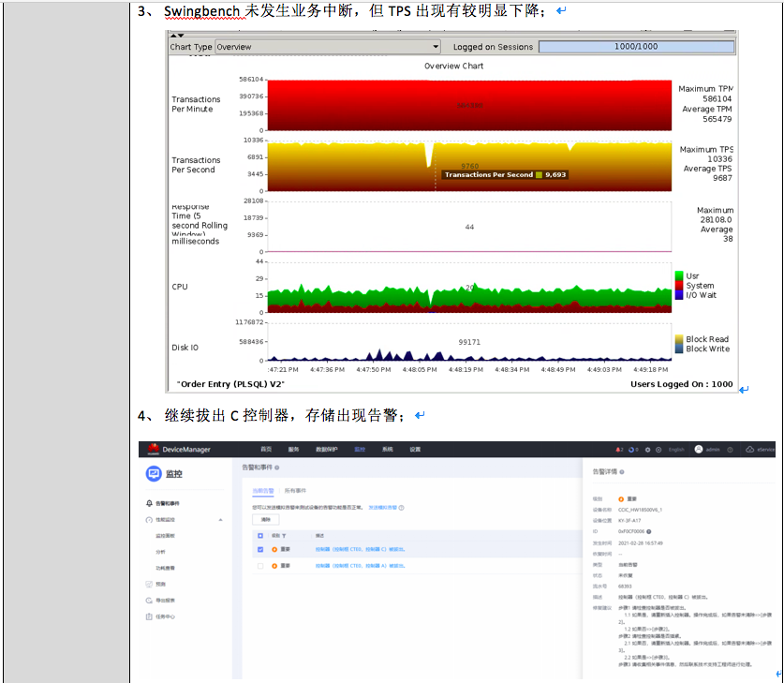The image size is (784, 683).
Task: Click the Huawei logo in DeviceManager header
Action: (x=154, y=449)
